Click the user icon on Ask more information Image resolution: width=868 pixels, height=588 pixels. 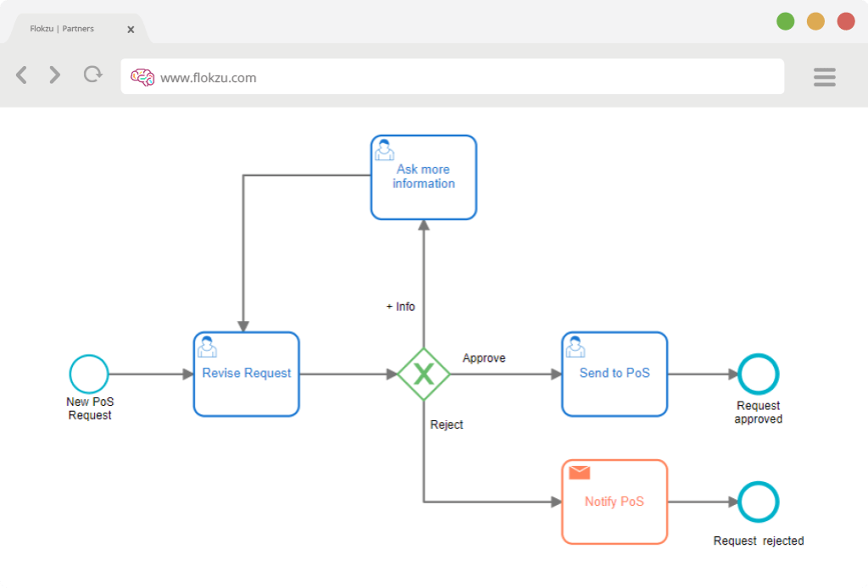click(x=384, y=150)
